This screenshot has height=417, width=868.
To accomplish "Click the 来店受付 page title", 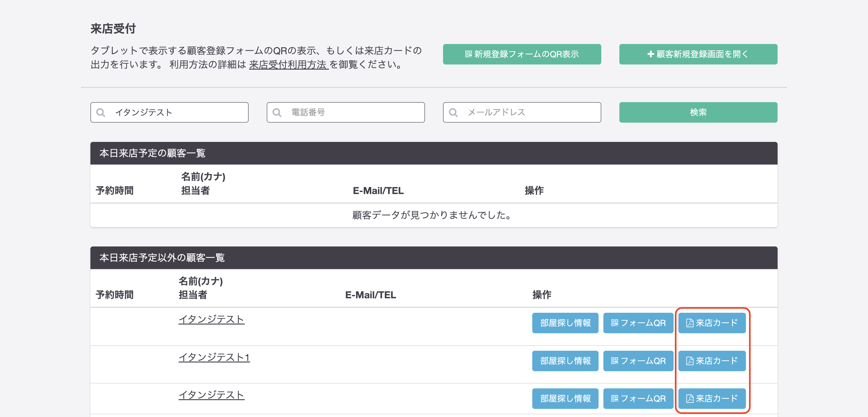I will [113, 29].
